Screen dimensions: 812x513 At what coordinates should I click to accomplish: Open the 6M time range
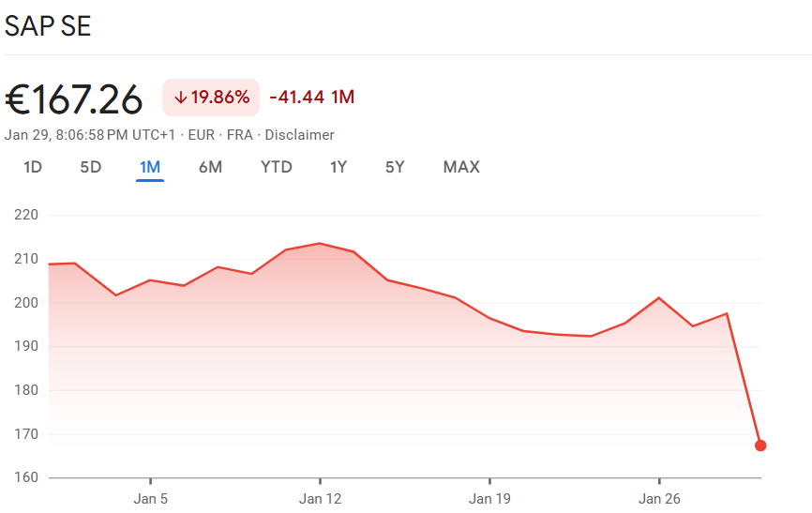point(210,167)
